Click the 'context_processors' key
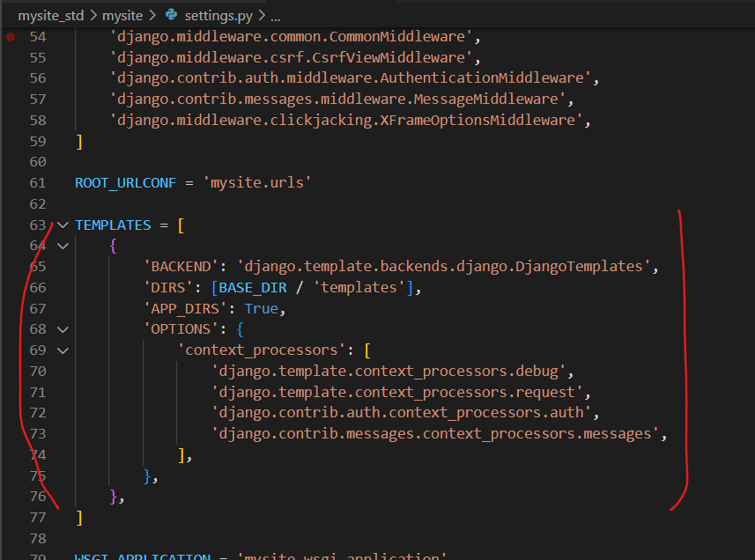This screenshot has height=560, width=755. 262,350
